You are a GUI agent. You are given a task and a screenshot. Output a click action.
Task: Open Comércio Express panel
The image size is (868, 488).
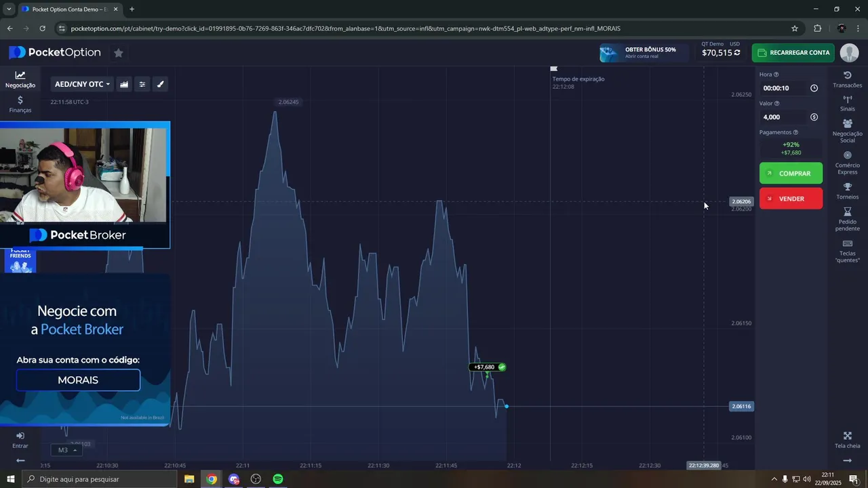pyautogui.click(x=847, y=163)
